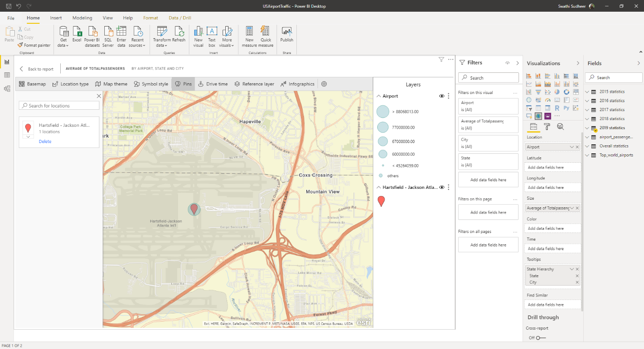
Task: Select the Pins tool
Action: point(183,84)
